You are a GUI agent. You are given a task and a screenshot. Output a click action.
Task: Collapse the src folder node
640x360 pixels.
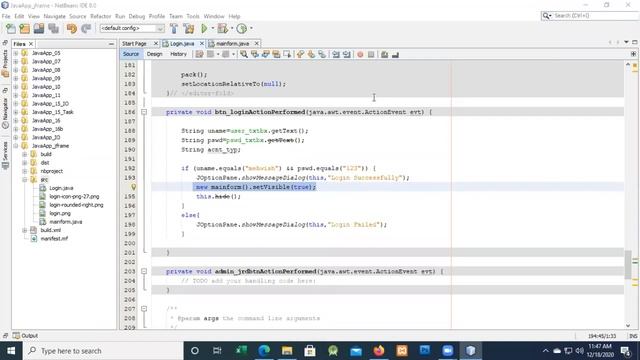(x=24, y=180)
